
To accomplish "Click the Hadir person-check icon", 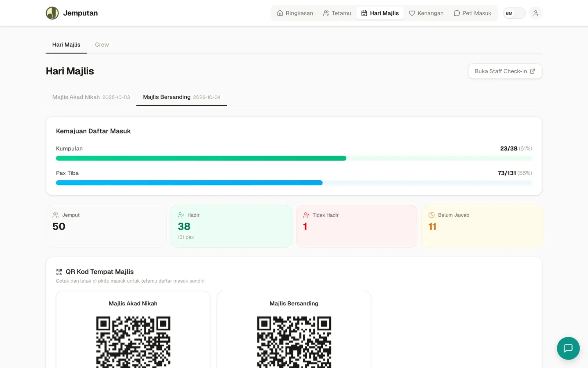I will point(181,215).
